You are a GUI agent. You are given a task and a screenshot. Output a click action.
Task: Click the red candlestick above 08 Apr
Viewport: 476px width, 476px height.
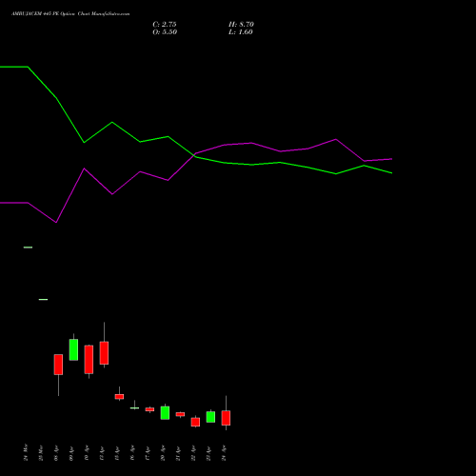coord(58,365)
